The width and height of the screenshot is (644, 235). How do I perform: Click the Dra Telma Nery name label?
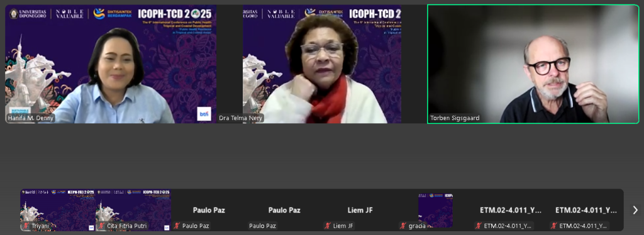coord(241,119)
